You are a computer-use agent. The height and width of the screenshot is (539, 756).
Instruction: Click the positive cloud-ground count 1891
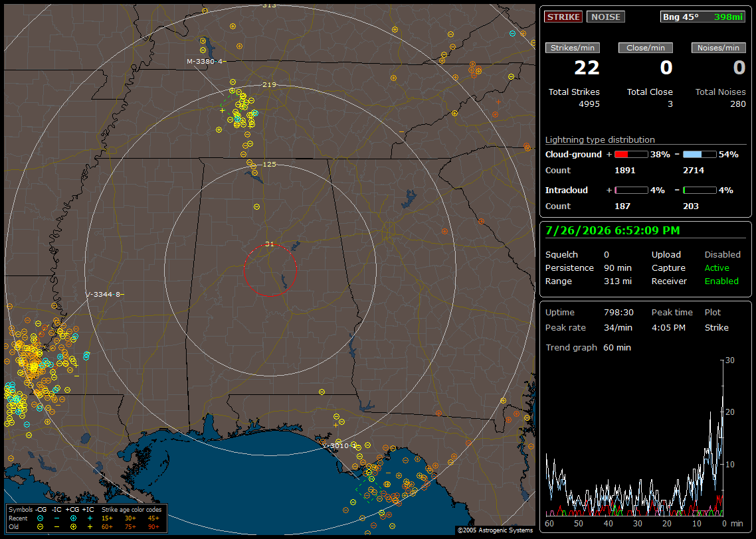click(625, 171)
